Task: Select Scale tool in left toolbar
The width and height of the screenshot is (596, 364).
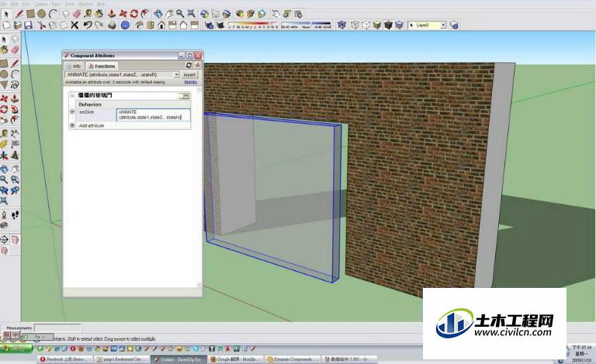Action: (4, 120)
